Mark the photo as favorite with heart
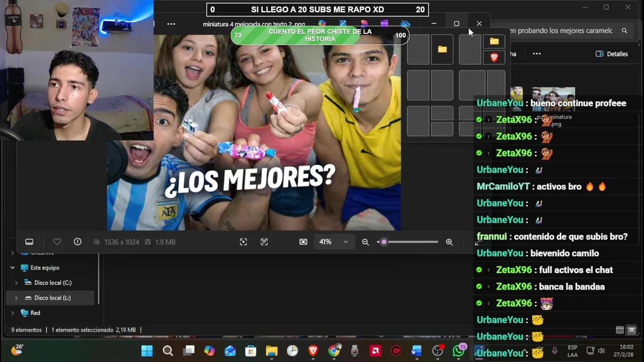Viewport: 644px width, 362px height. 57,242
